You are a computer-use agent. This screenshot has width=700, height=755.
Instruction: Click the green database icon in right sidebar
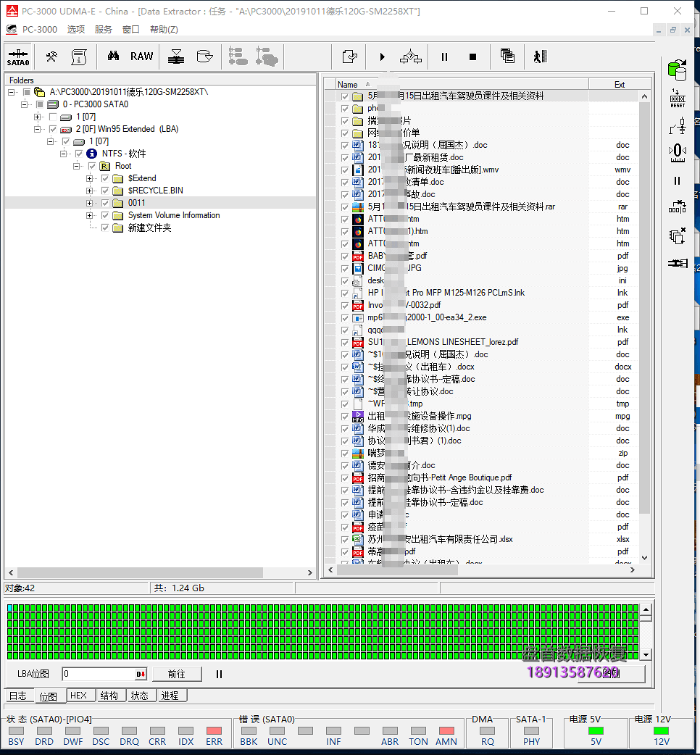tap(678, 70)
